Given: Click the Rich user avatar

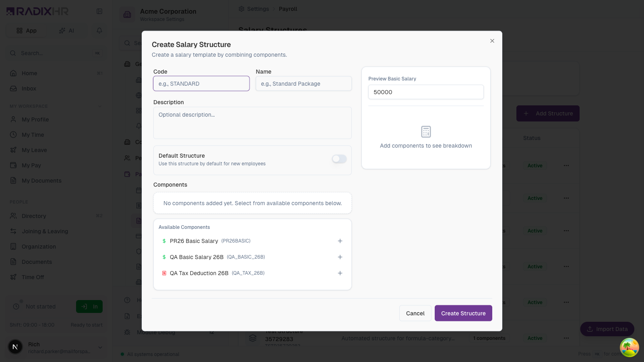Looking at the screenshot, I should (15, 347).
